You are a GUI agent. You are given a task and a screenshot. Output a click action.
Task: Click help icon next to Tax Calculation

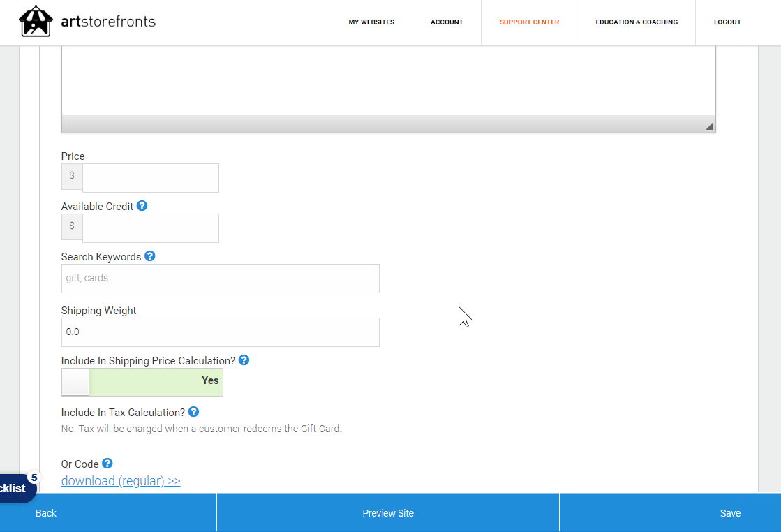(193, 412)
